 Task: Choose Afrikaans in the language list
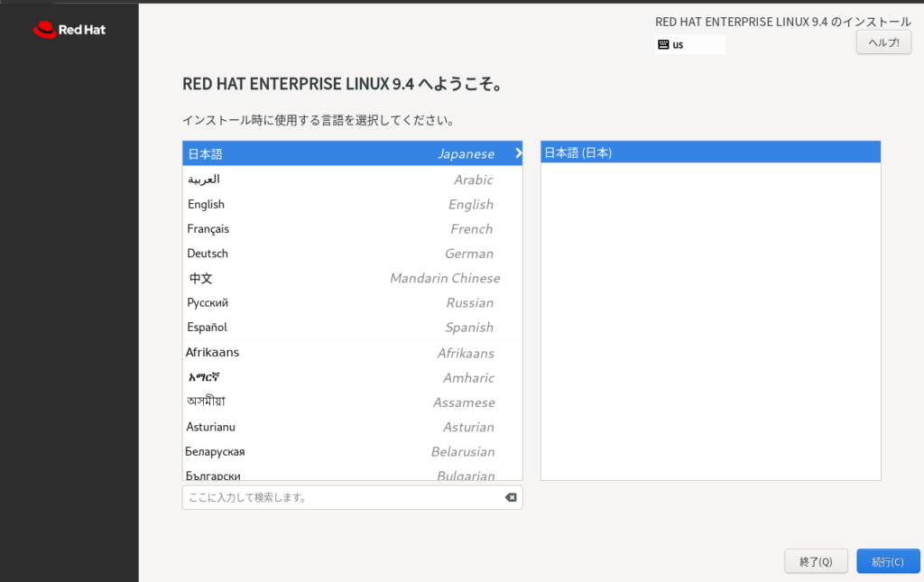352,353
